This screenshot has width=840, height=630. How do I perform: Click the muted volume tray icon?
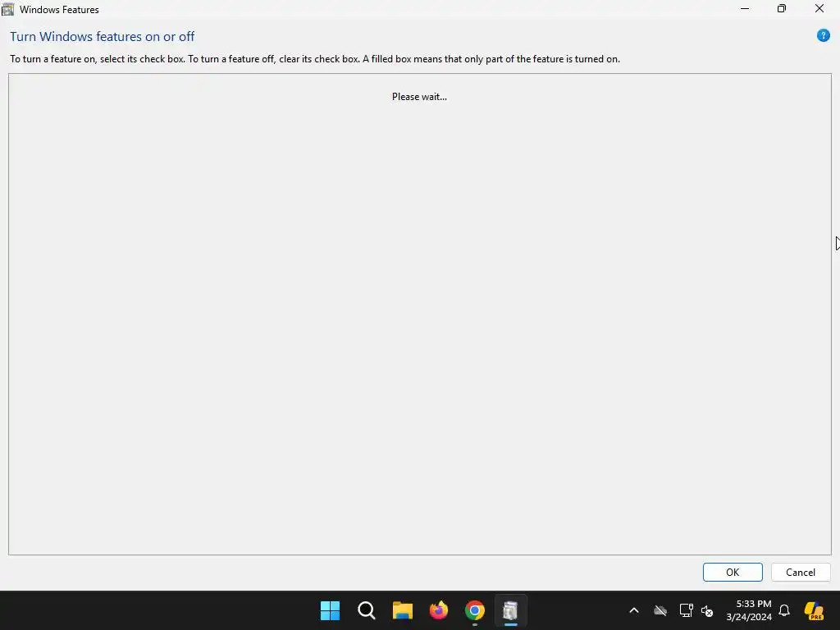pyautogui.click(x=707, y=610)
